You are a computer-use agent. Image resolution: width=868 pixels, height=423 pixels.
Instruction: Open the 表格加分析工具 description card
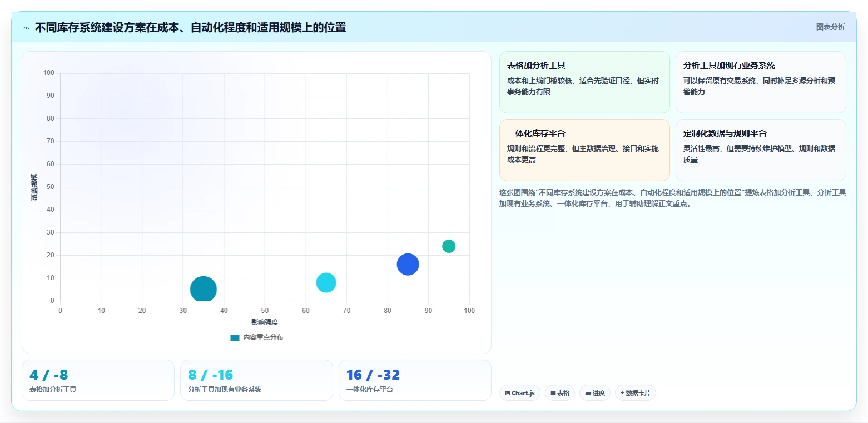(x=584, y=82)
